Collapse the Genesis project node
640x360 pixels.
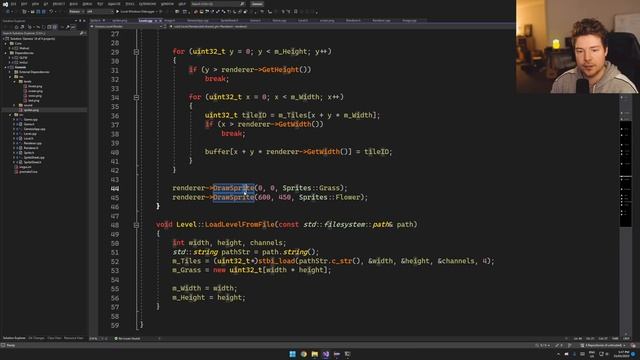pos(7,67)
